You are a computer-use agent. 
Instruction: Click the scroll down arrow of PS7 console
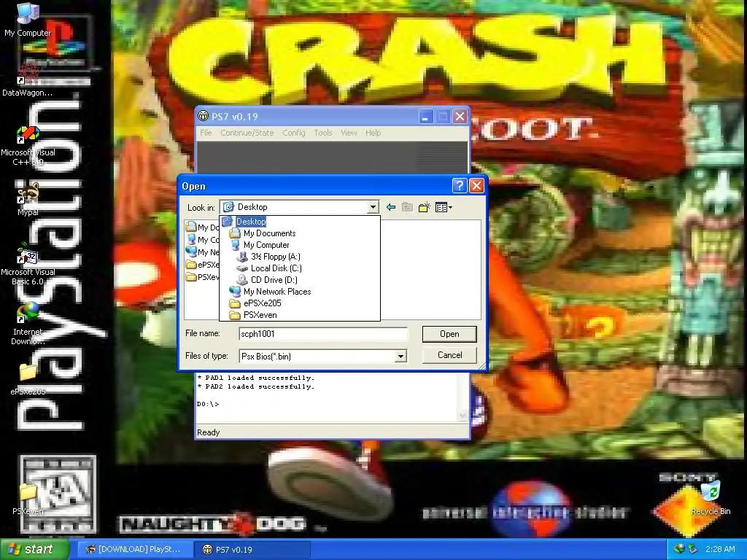462,416
